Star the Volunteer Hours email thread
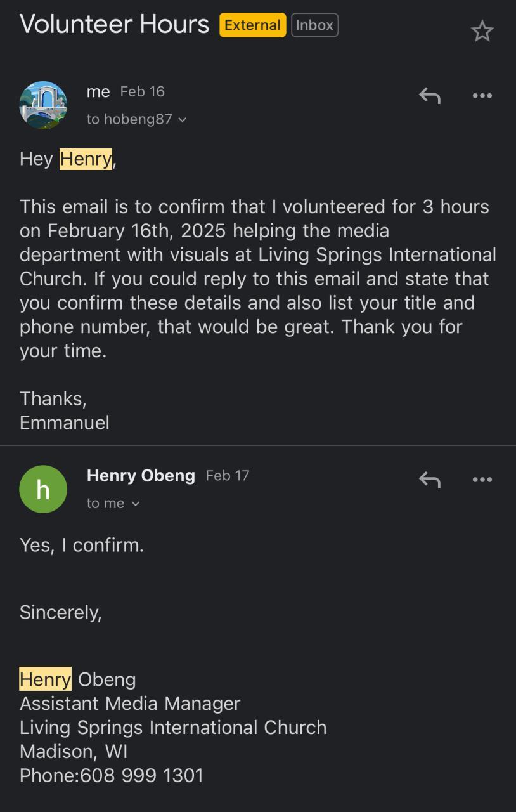 pos(482,31)
